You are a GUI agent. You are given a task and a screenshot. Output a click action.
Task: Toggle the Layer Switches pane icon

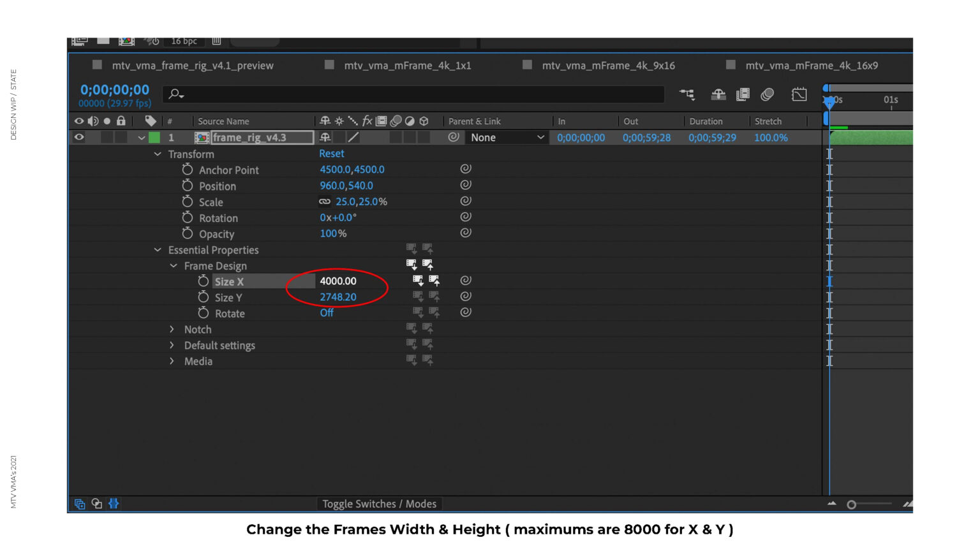[80, 504]
